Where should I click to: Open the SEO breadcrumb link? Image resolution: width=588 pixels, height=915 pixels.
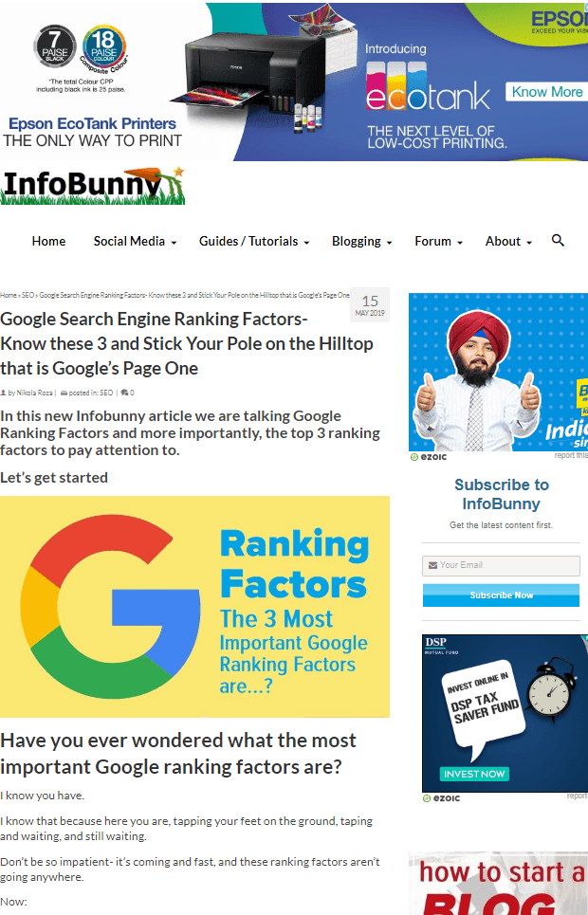tap(28, 295)
